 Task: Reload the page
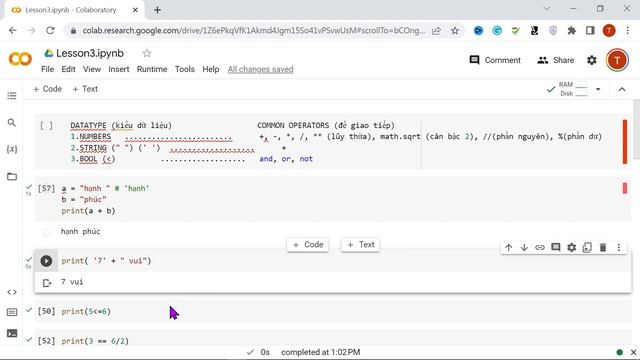pyautogui.click(x=50, y=31)
